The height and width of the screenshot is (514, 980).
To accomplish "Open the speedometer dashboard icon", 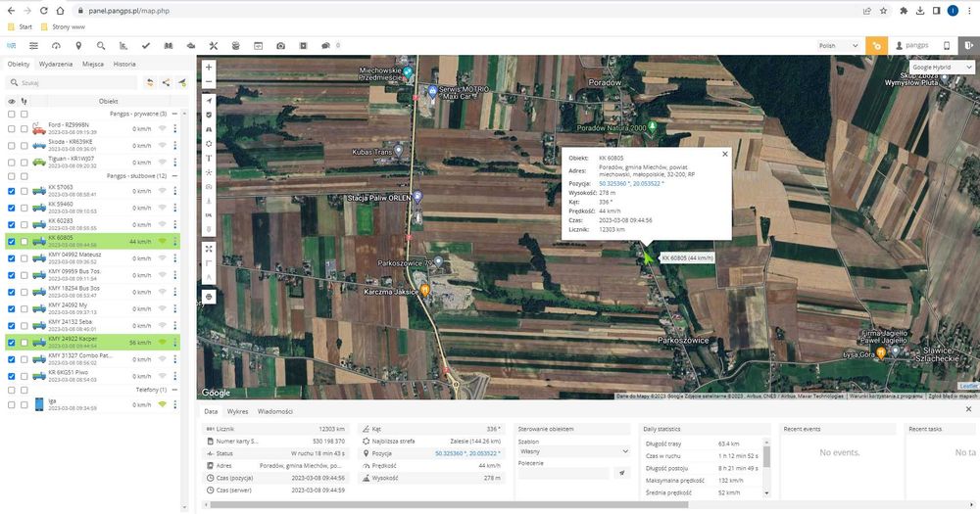I will (x=56, y=45).
